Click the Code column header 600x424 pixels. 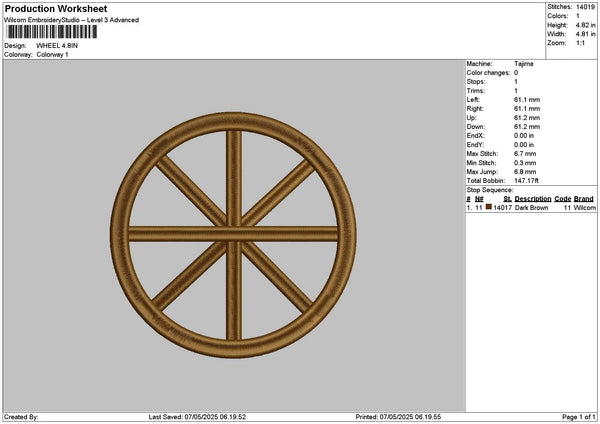(563, 199)
